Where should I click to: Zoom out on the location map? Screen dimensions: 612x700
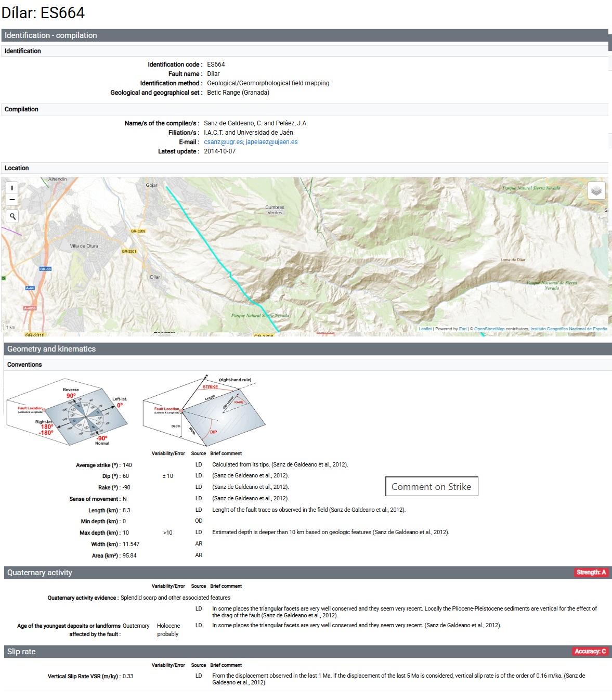(12, 200)
